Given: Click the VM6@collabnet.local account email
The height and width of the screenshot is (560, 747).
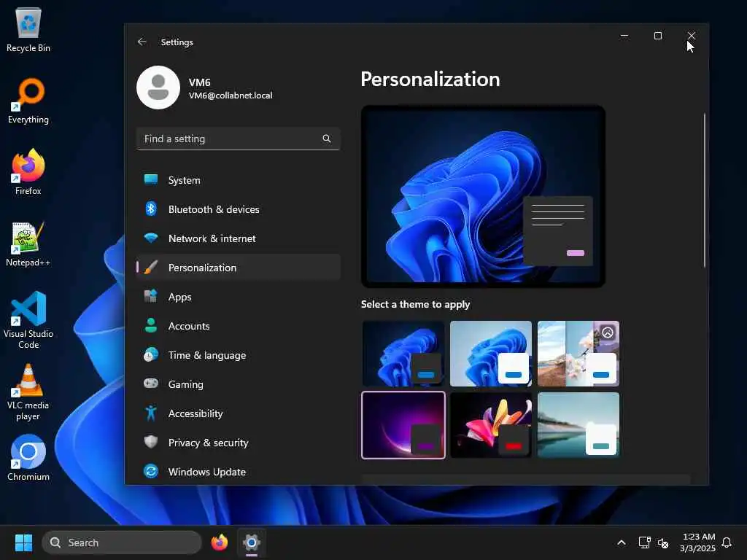Looking at the screenshot, I should click(231, 96).
